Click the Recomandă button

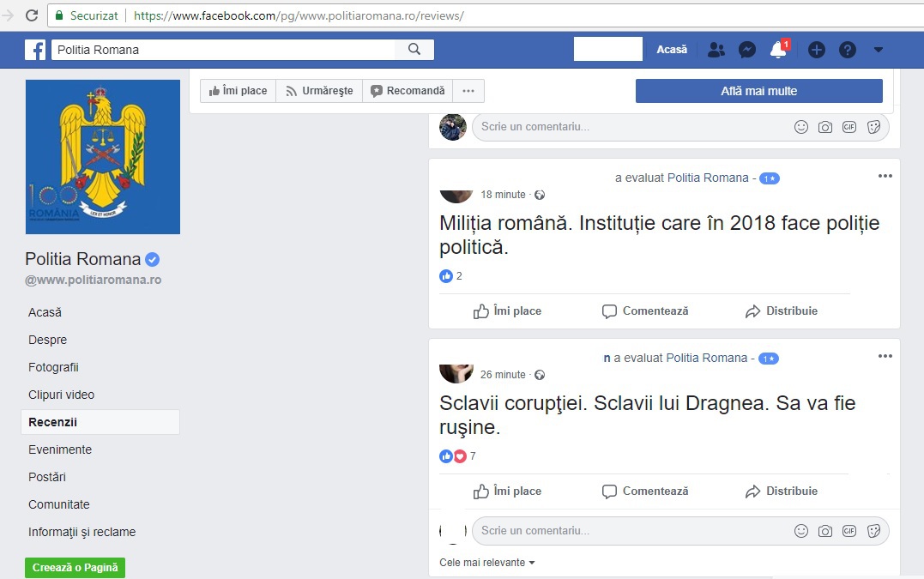(408, 91)
